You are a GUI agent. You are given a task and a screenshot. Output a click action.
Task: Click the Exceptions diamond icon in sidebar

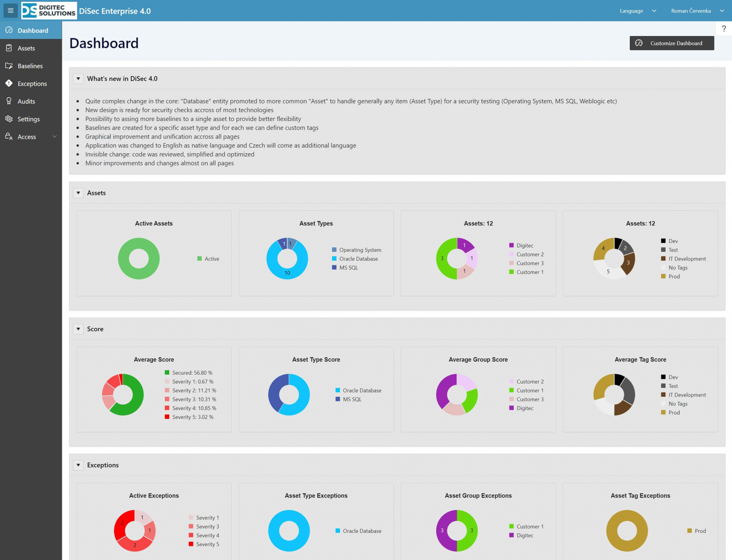(x=9, y=83)
